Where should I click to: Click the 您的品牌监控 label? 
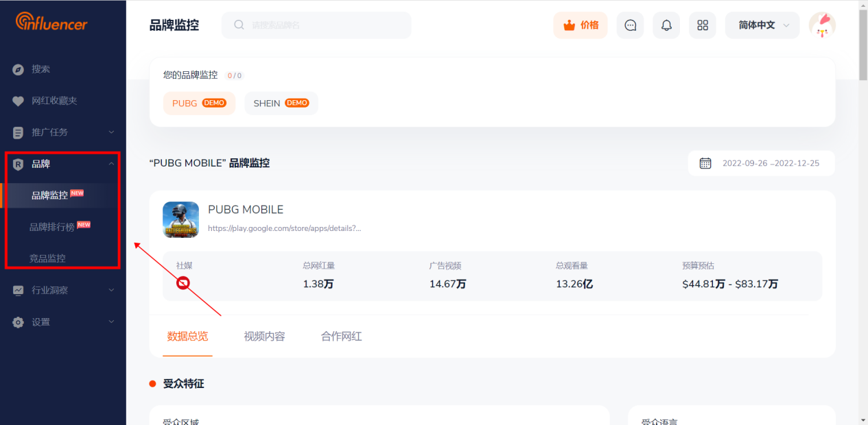tap(191, 75)
